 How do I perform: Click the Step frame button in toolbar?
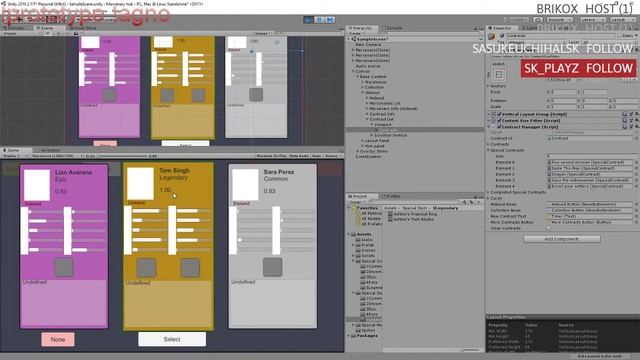[x=330, y=20]
